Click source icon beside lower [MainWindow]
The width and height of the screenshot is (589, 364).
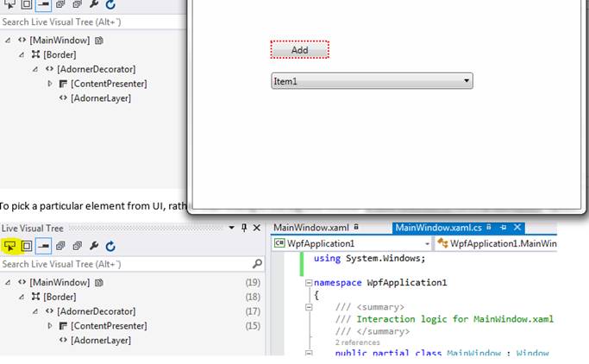point(99,282)
